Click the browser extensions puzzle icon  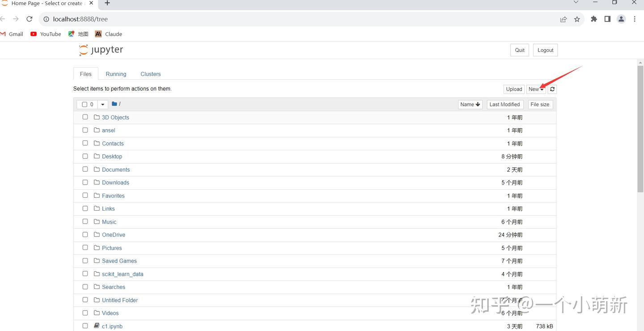pos(594,19)
